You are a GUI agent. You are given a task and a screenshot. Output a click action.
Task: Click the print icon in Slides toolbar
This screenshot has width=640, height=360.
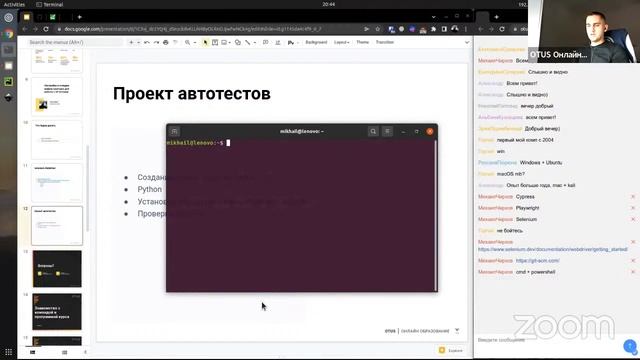pos(166,42)
